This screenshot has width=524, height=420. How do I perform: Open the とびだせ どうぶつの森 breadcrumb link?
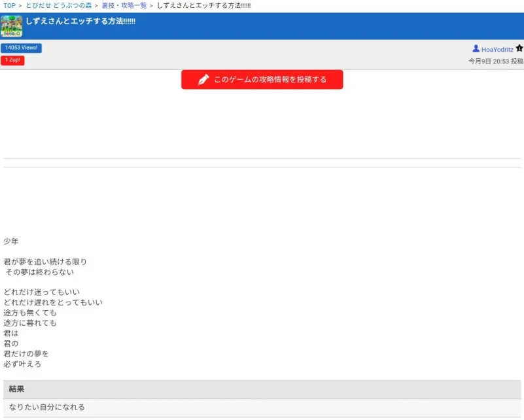point(58,6)
